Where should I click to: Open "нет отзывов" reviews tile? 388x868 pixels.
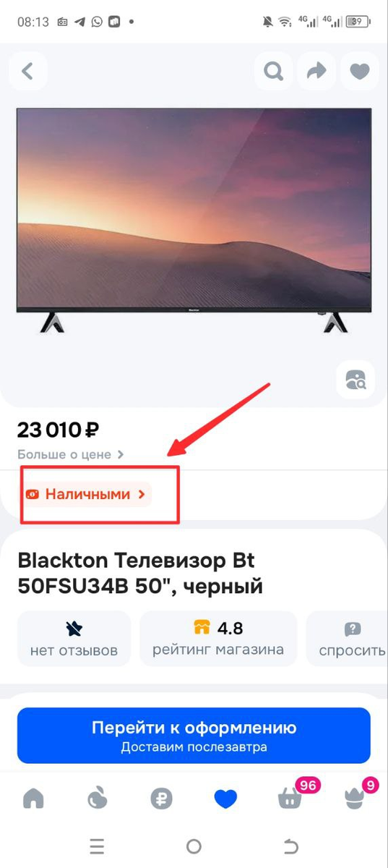74,639
